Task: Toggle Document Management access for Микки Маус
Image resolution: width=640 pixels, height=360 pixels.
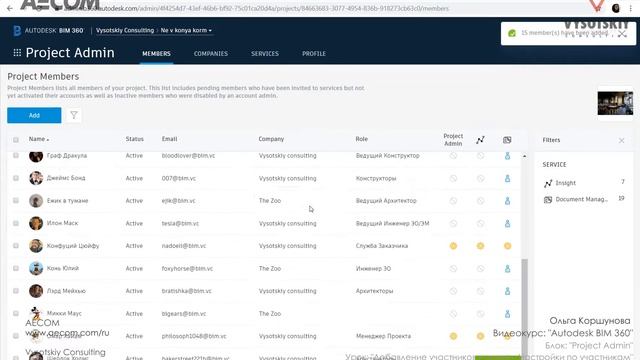Action: pyautogui.click(x=507, y=313)
